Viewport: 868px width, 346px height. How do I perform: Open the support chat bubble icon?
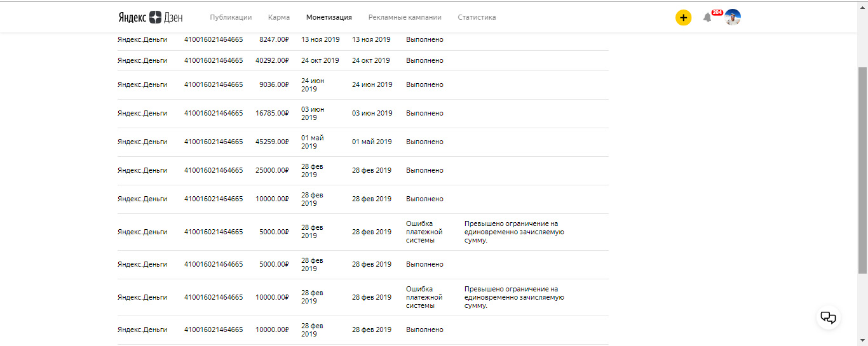[828, 317]
